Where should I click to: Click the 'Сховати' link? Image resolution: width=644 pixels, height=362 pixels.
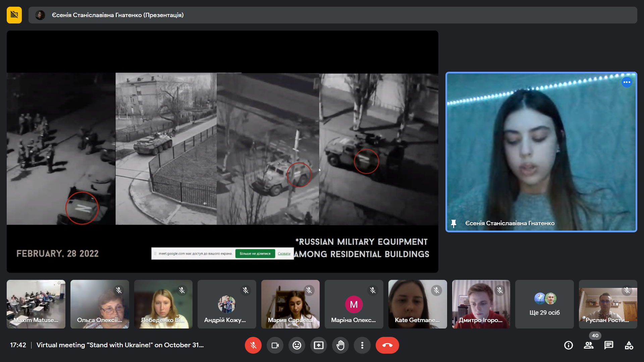pos(284,254)
